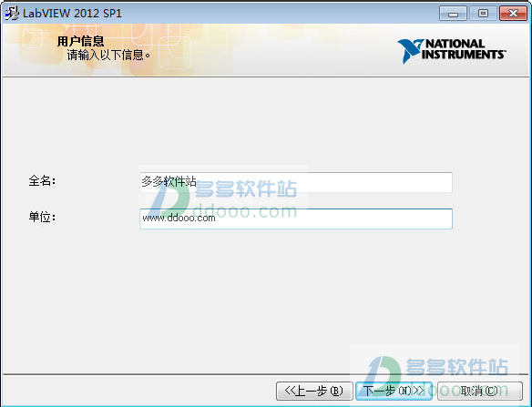Click the 请输入以下信息 subtitle text
This screenshot has height=407, width=532.
pyautogui.click(x=108, y=55)
